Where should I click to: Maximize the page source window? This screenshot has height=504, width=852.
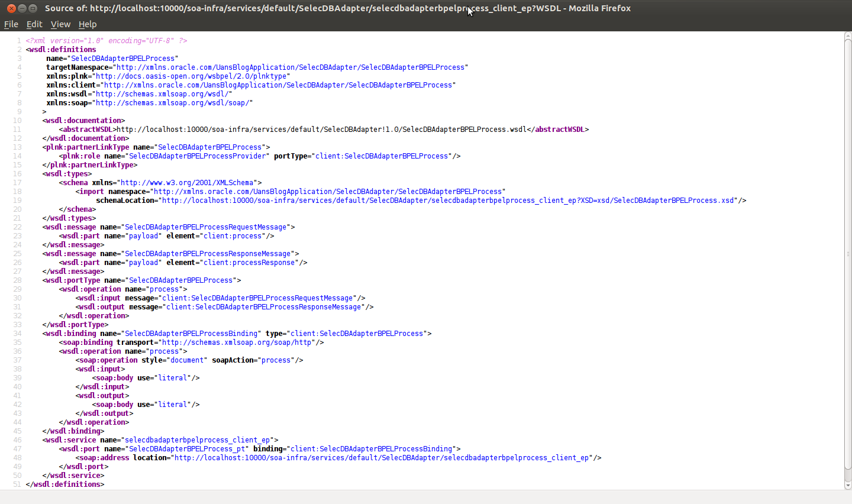[x=33, y=8]
